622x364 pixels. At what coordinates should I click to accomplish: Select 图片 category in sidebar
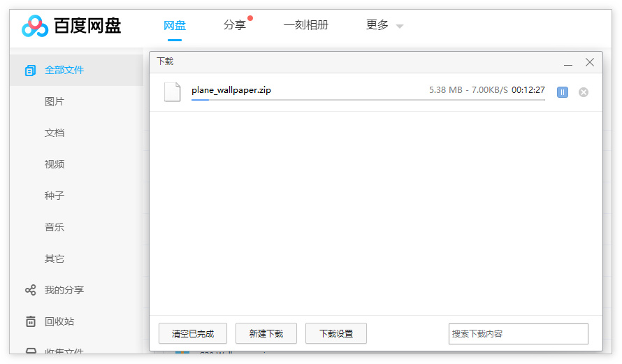[x=55, y=101]
